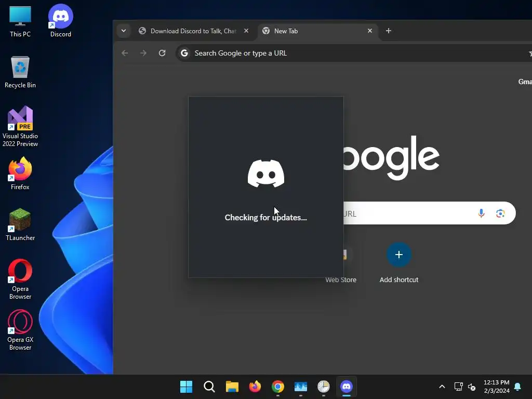
Task: Open Google Lens image search icon
Action: [500, 213]
